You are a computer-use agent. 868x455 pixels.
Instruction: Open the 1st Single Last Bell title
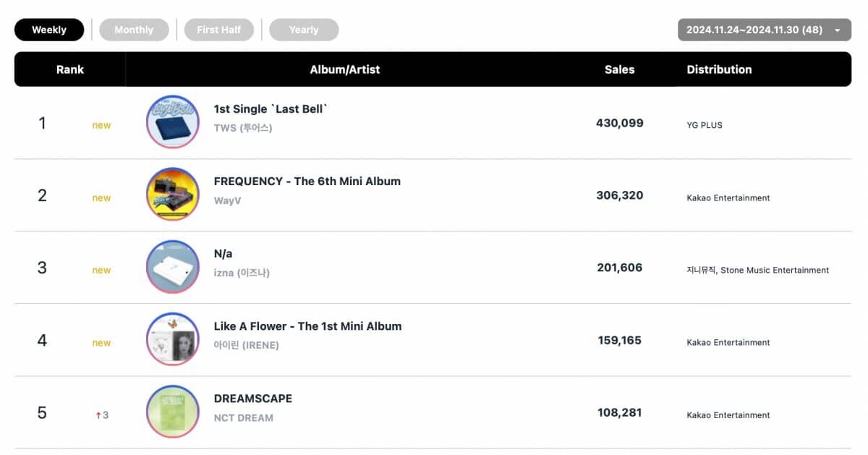pos(271,109)
